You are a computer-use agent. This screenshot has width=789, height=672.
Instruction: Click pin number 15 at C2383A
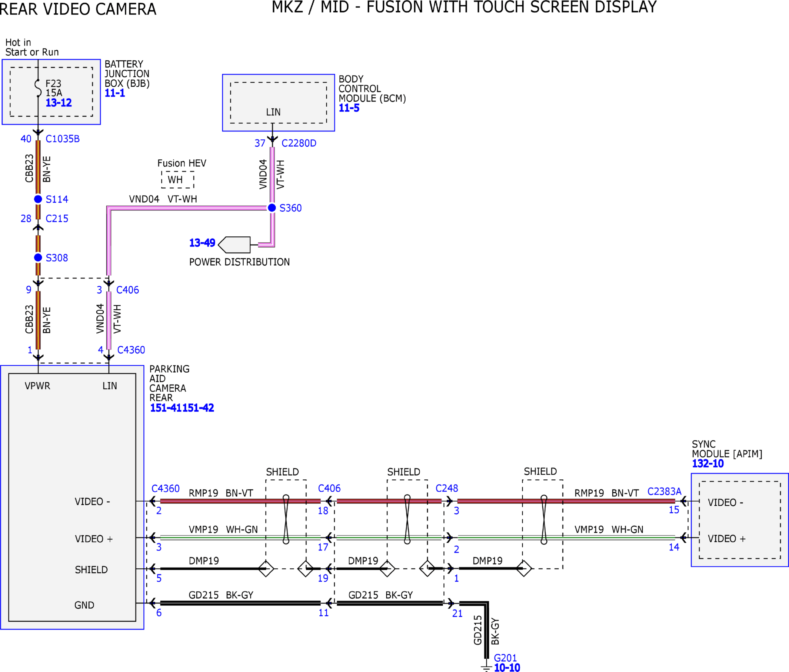click(x=674, y=510)
